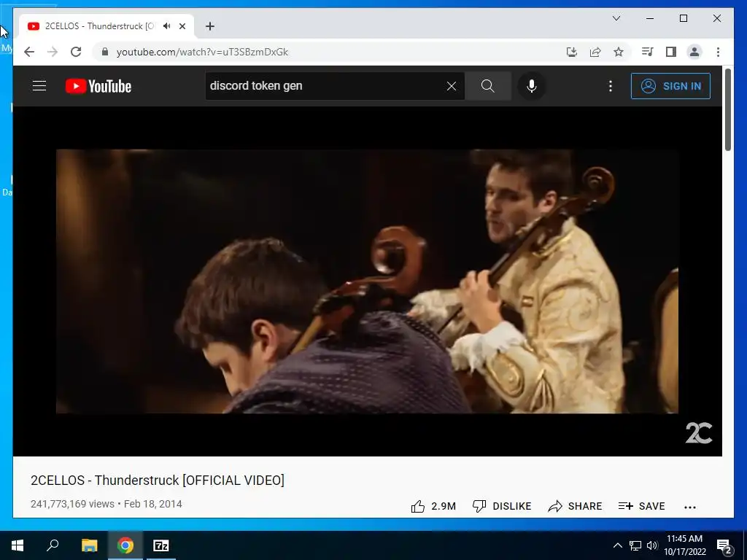This screenshot has height=560, width=747.
Task: Reload the current page
Action: [76, 52]
